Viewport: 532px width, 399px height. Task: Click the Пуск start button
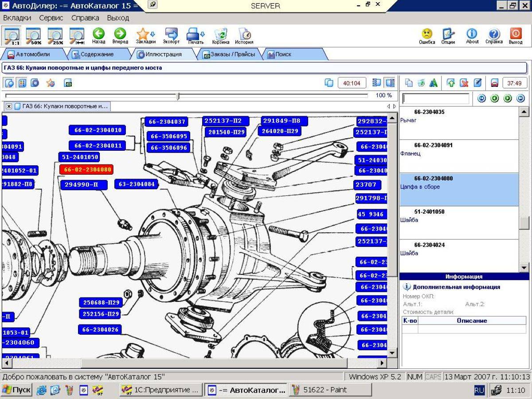(16, 390)
